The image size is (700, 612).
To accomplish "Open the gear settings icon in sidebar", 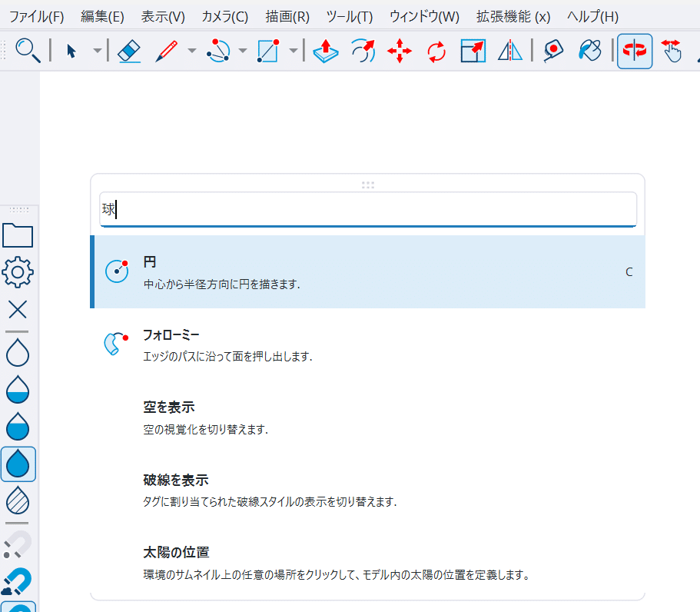I will click(18, 272).
